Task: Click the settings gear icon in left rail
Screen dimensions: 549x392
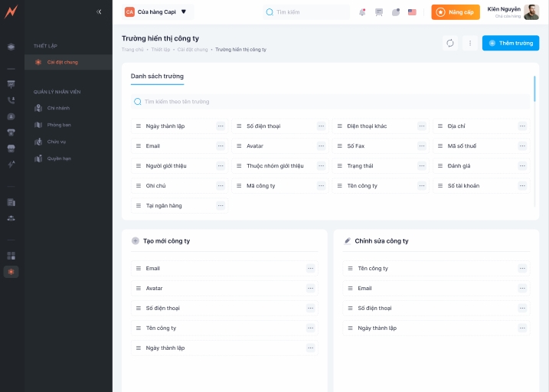Action: (x=11, y=272)
